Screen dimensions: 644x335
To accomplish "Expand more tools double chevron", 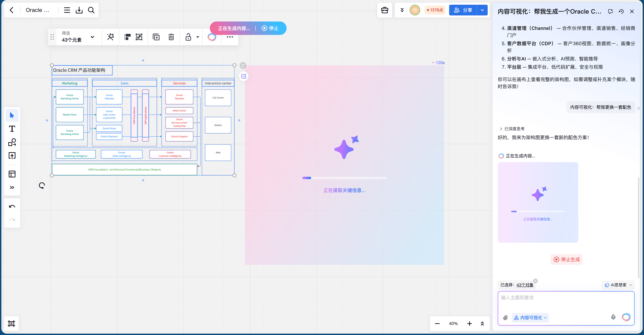I will 12,187.
